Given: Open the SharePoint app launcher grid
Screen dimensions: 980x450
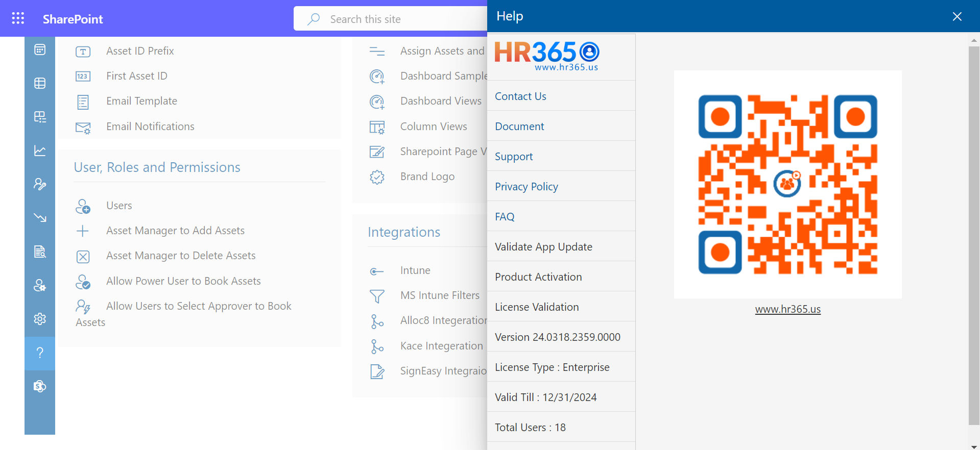Looking at the screenshot, I should pyautogui.click(x=18, y=18).
